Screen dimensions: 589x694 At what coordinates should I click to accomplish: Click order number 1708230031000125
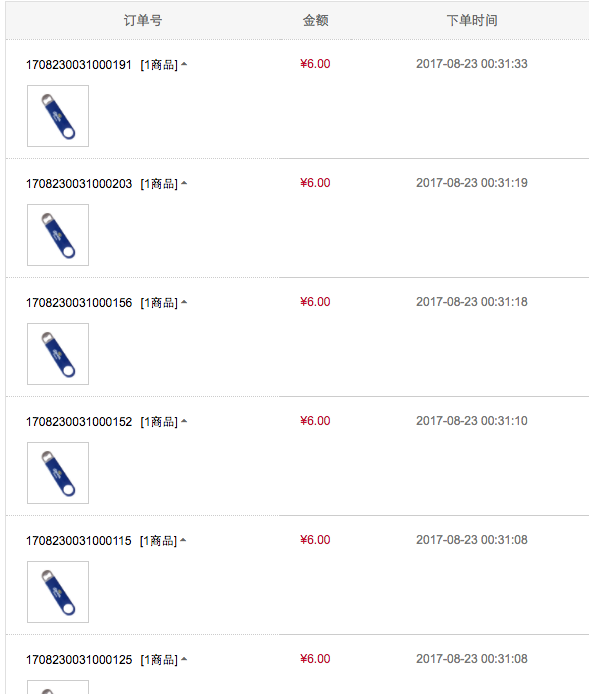coord(79,660)
